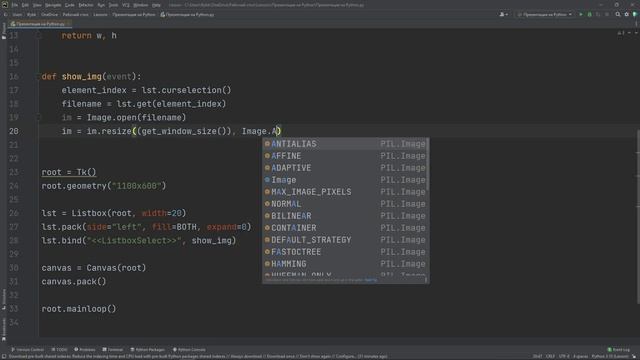Open the Problems tool window

click(x=84, y=350)
